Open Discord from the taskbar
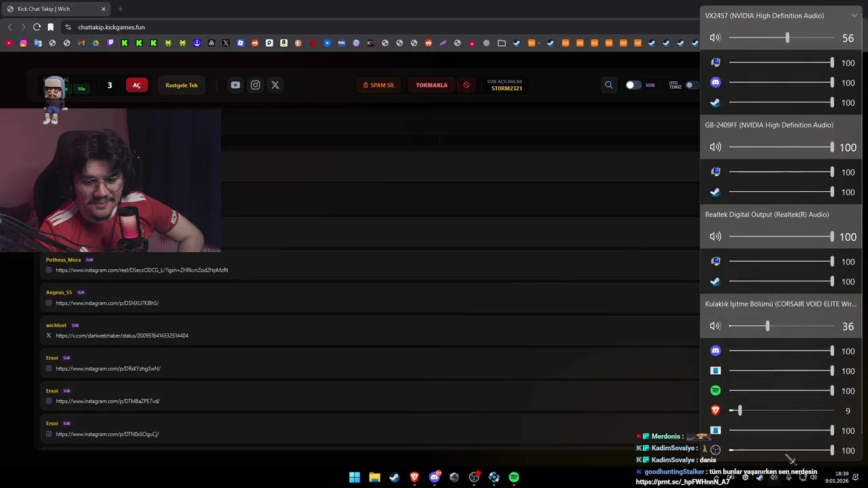Image resolution: width=868 pixels, height=488 pixels. (435, 477)
